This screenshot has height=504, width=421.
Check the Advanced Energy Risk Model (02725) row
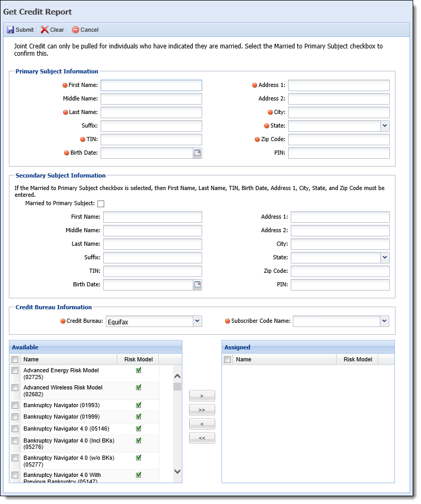pos(15,371)
